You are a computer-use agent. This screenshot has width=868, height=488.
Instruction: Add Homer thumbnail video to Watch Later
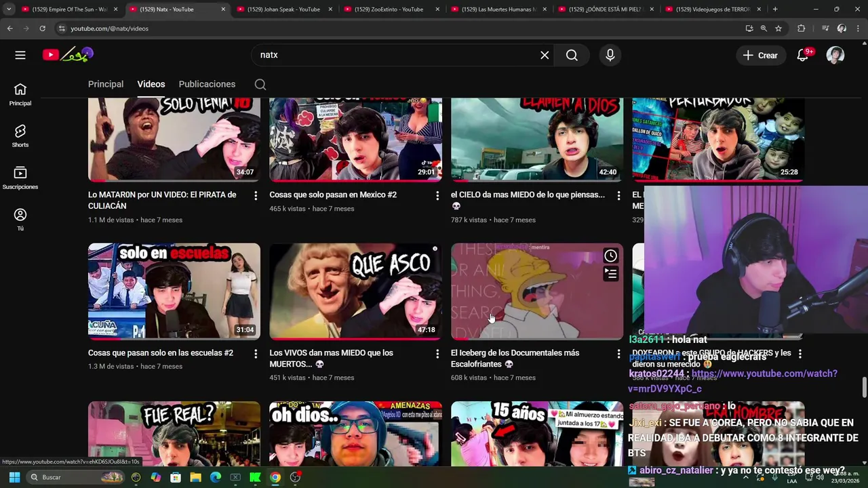[x=610, y=256]
